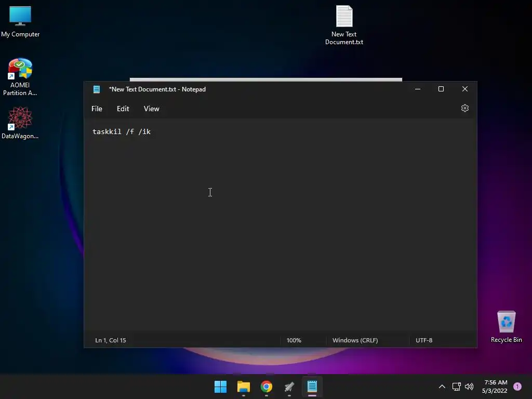Open the volume icon in system tray

pyautogui.click(x=469, y=387)
